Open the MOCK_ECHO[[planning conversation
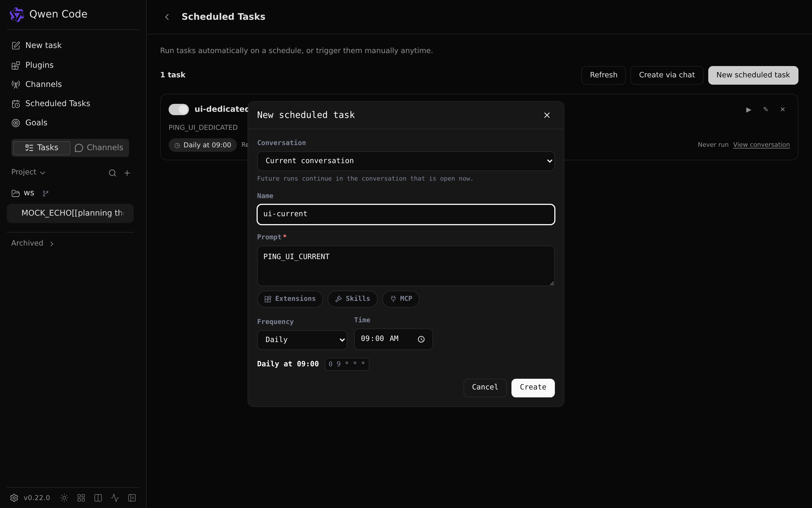The height and width of the screenshot is (508, 812). click(70, 213)
